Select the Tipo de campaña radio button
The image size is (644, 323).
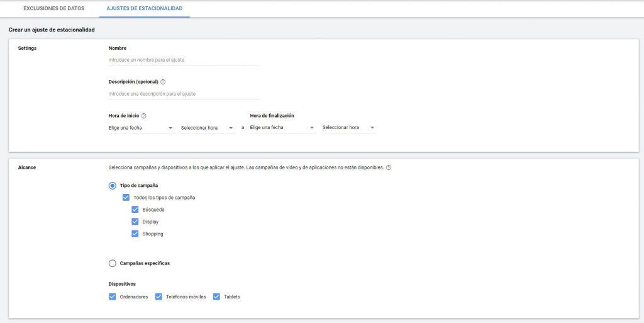click(x=113, y=186)
